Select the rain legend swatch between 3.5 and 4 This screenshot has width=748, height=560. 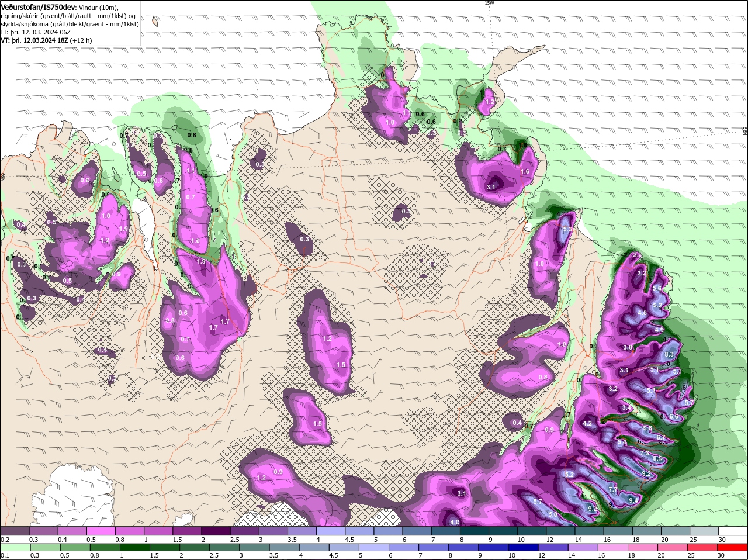coord(285,547)
